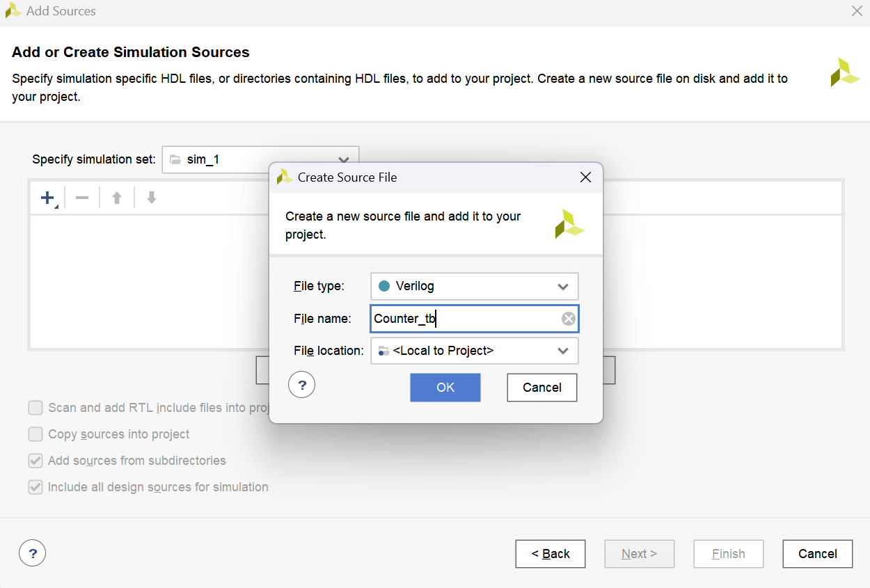Enable Copy sources into project checkbox
This screenshot has height=588, width=870.
coord(35,434)
